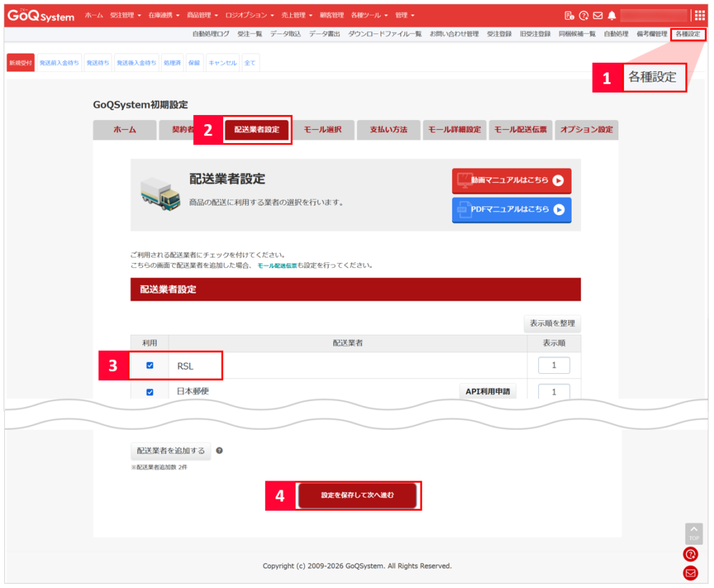Switch to the 支払い方法 setup tab

point(389,130)
